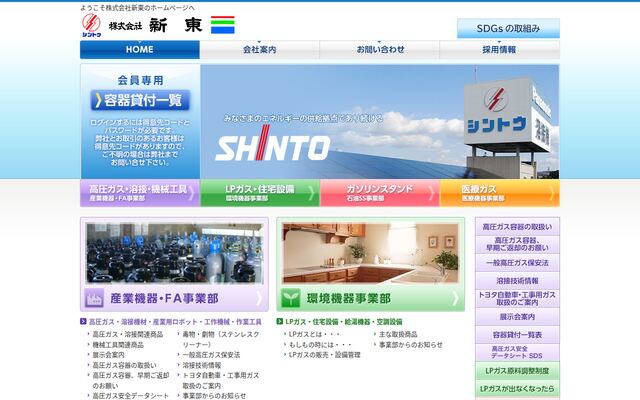Select the 医療ガス orange category button

point(500,193)
